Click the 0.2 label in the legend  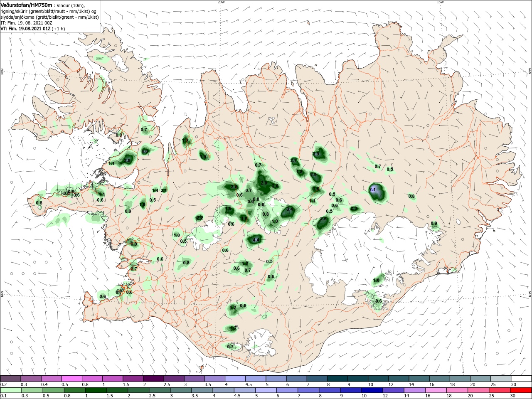click(x=3, y=385)
